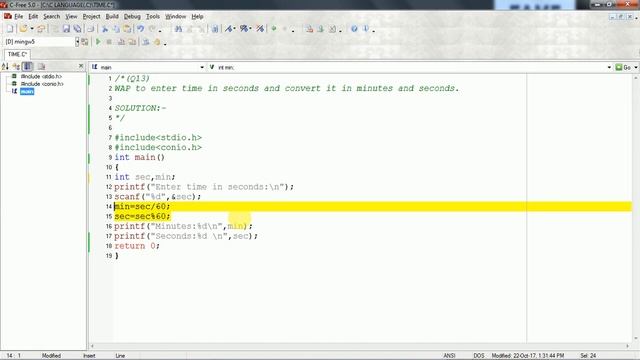This screenshot has width=640, height=360.
Task: Click the Save All icon
Action: [x=77, y=29]
